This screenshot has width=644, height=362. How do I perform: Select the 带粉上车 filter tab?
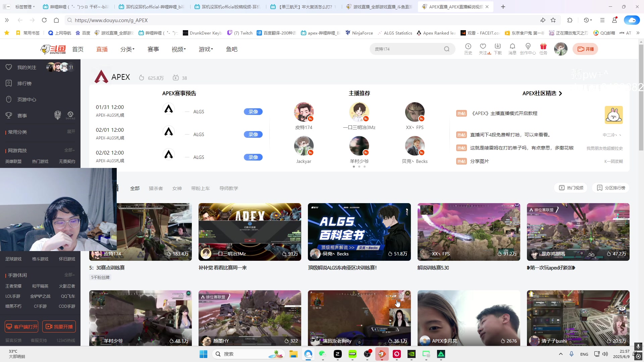pos(201,188)
